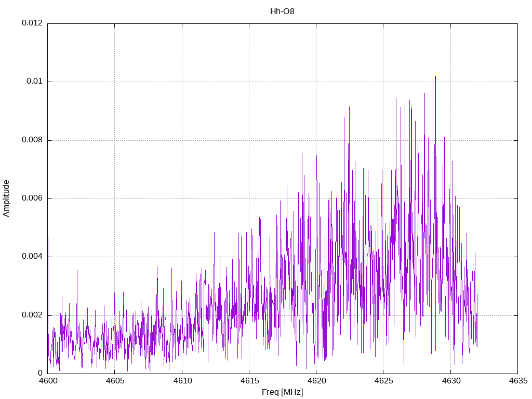This screenshot has width=532, height=399.
Task: Click the x-axis tick label "4620"
Action: click(x=316, y=381)
